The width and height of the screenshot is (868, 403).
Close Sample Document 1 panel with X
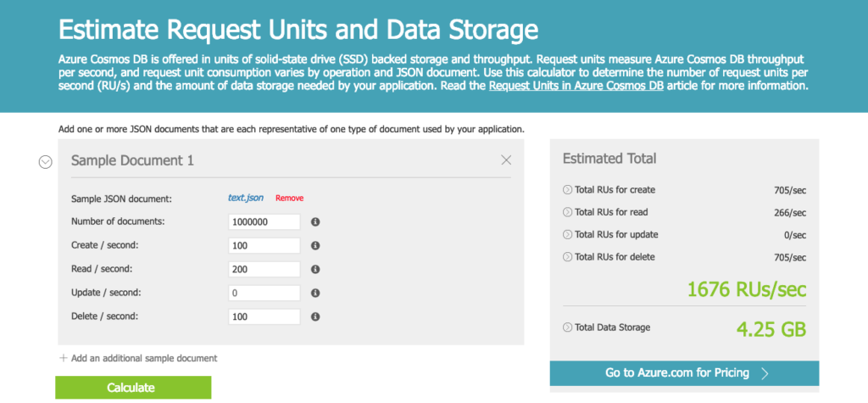pos(505,160)
